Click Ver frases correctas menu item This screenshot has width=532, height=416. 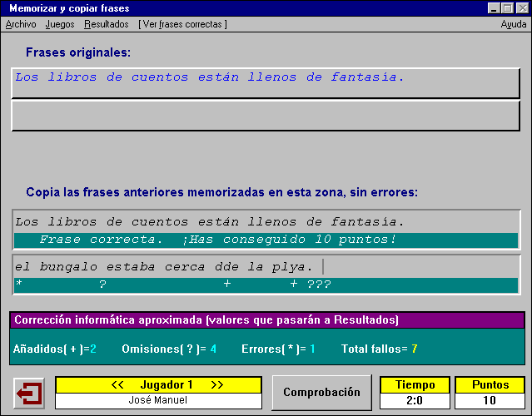[x=182, y=24]
